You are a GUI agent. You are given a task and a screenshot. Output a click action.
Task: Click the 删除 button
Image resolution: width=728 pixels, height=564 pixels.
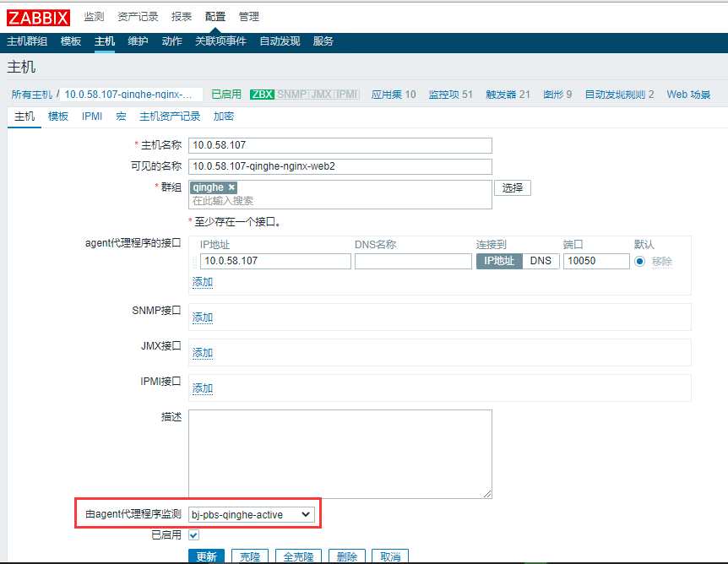pos(347,556)
